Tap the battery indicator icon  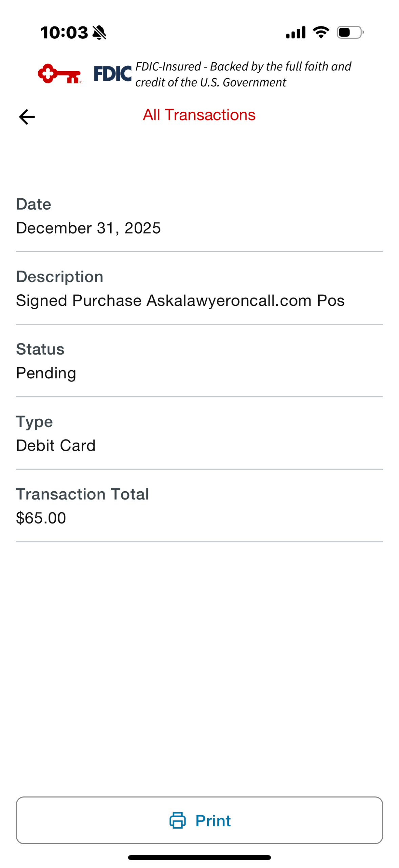(350, 33)
